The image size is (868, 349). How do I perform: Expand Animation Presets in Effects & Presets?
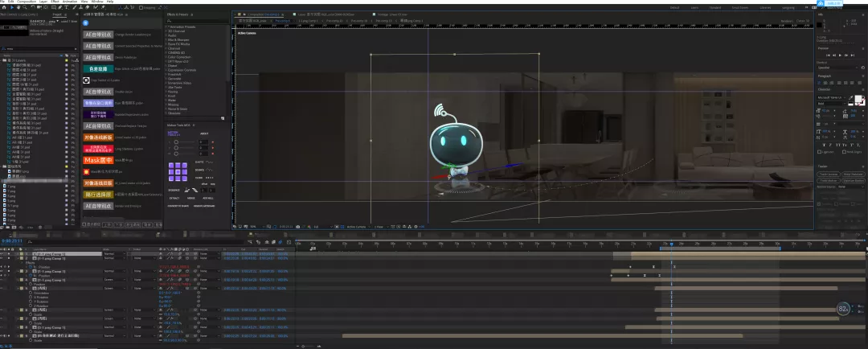coord(166,27)
